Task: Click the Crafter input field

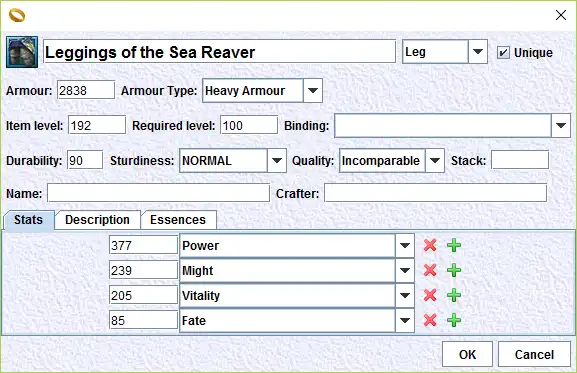Action: pyautogui.click(x=435, y=193)
